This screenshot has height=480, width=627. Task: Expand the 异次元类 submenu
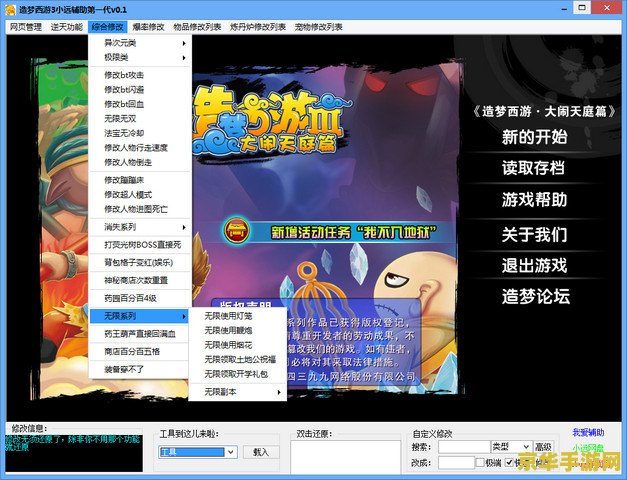pos(140,43)
